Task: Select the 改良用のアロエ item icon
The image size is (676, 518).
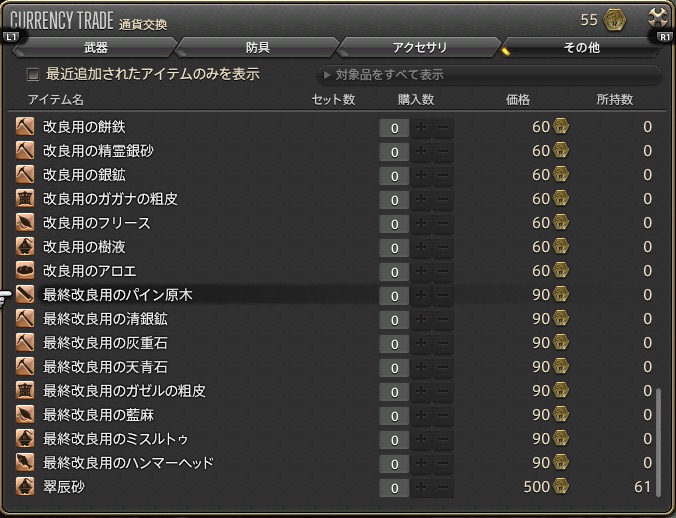Action: (26, 271)
